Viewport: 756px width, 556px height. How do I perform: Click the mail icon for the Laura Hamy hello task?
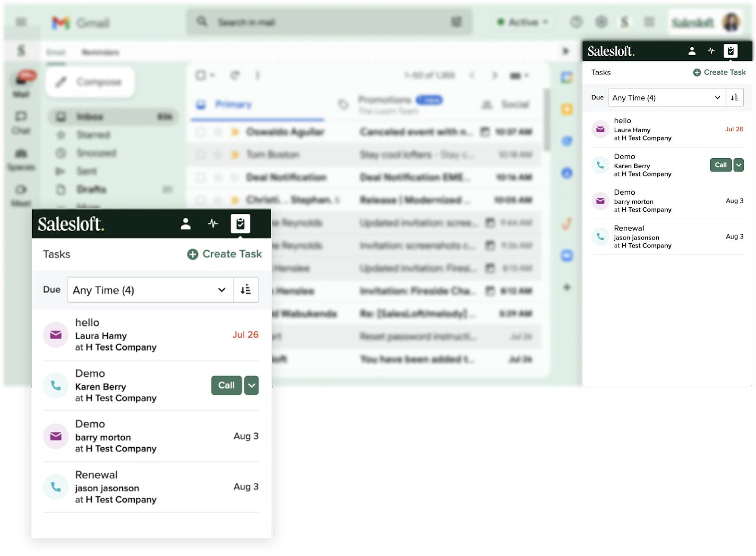click(600, 129)
